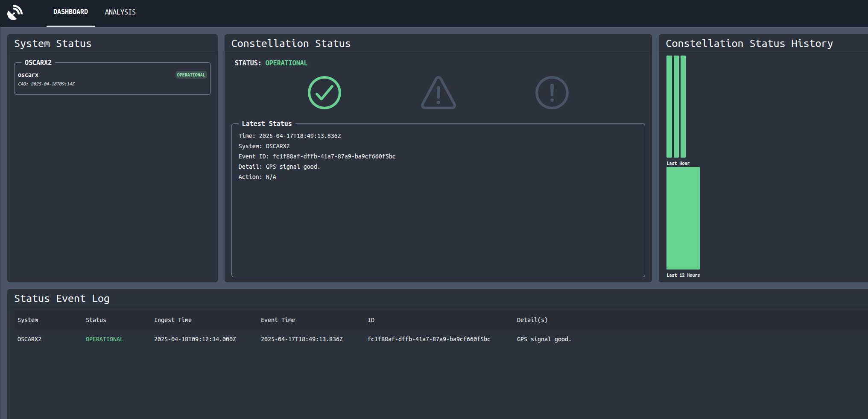Sort by Ingest Time column header

point(173,320)
